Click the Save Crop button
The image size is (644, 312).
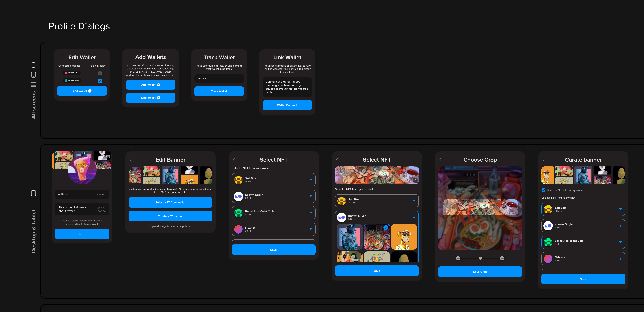(480, 272)
